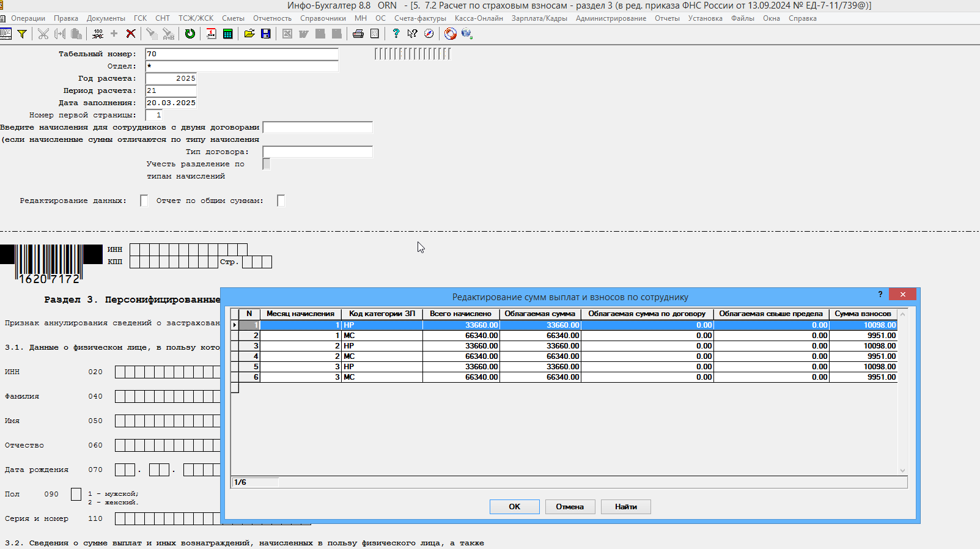Click the Excel export icon
This screenshot has height=549, width=980.
click(x=287, y=34)
